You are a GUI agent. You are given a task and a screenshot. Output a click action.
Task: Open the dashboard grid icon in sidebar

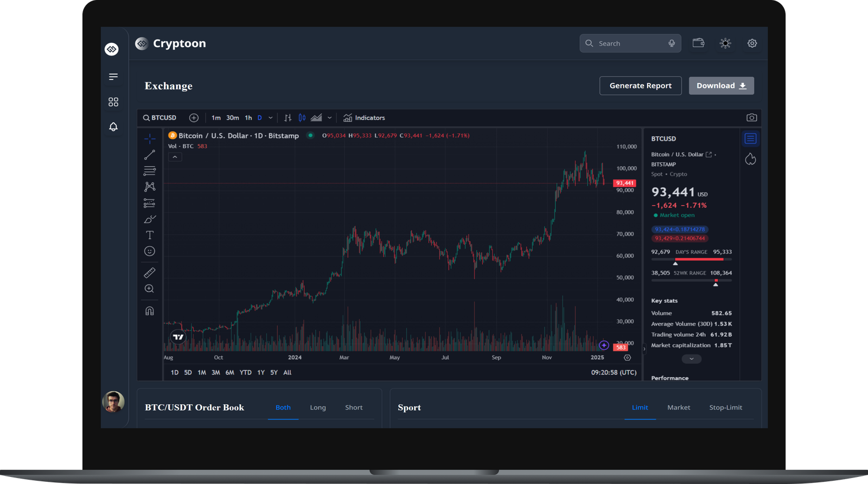point(113,102)
